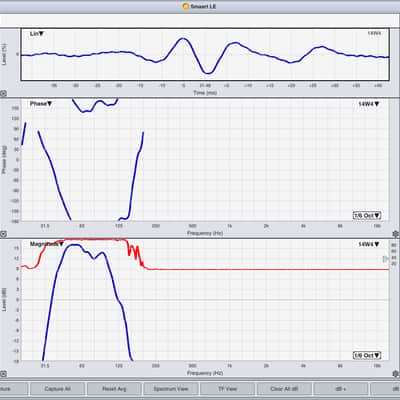Image resolution: width=400 pixels, height=400 pixels.
Task: Open the 1/6 Oct smoothing menu in Magnitude plot
Action: pyautogui.click(x=367, y=355)
